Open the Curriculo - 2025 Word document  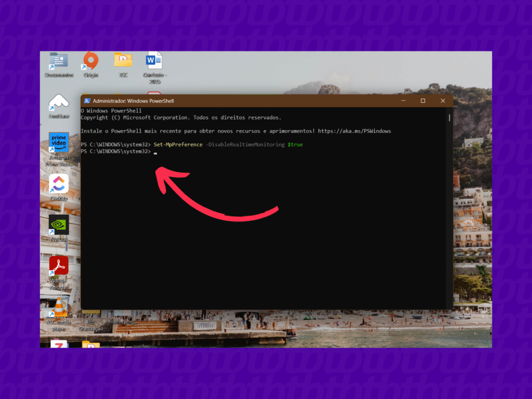click(155, 68)
